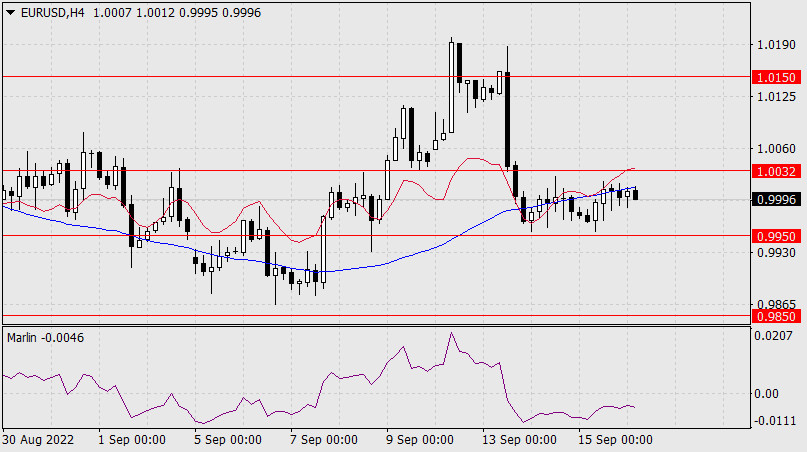
Task: Select the black 0.9996 current price label
Action: (777, 200)
